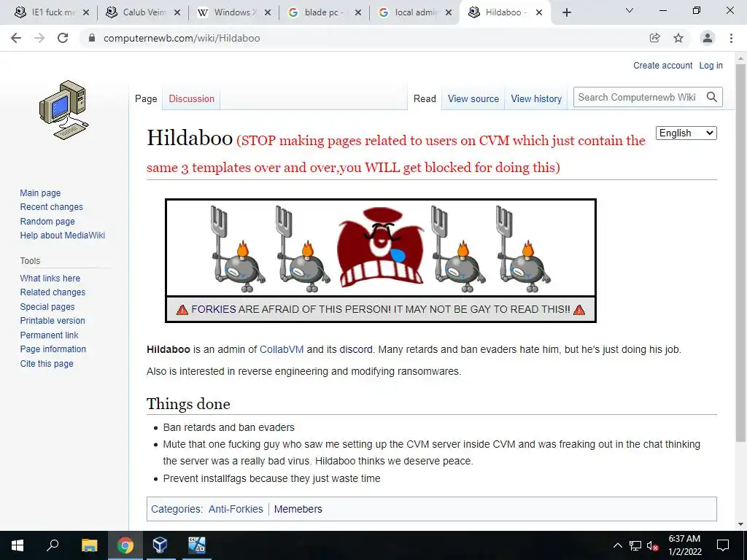This screenshot has height=560, width=747.
Task: Open the Chrome profile avatar icon
Action: click(708, 38)
